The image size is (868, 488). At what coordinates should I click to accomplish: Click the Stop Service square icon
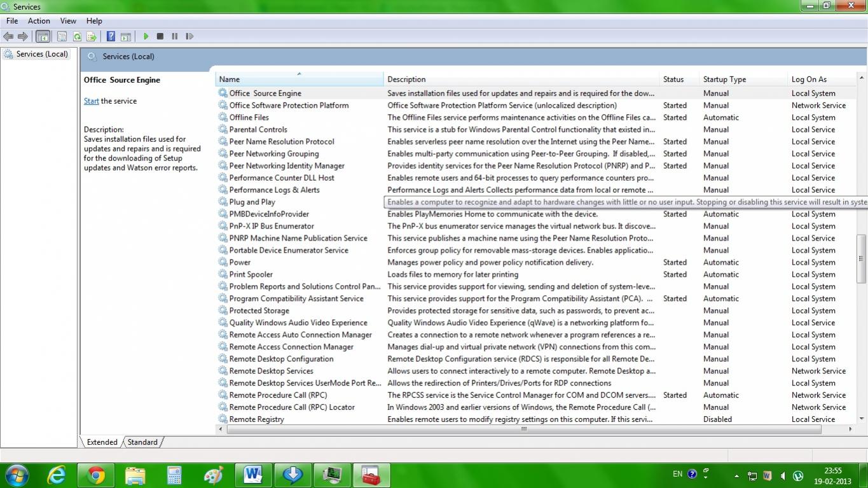point(160,37)
